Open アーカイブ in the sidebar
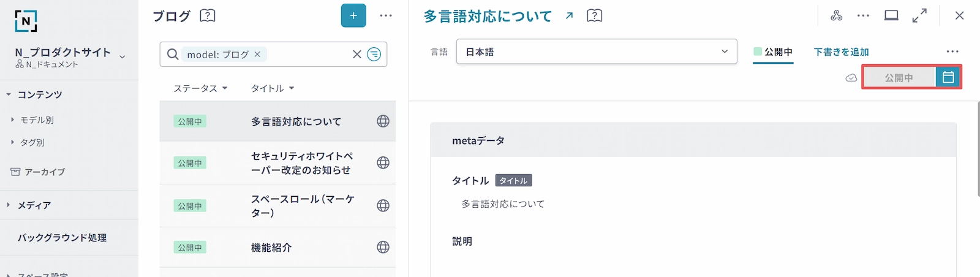Screen dimensions: 980x277 point(44,172)
